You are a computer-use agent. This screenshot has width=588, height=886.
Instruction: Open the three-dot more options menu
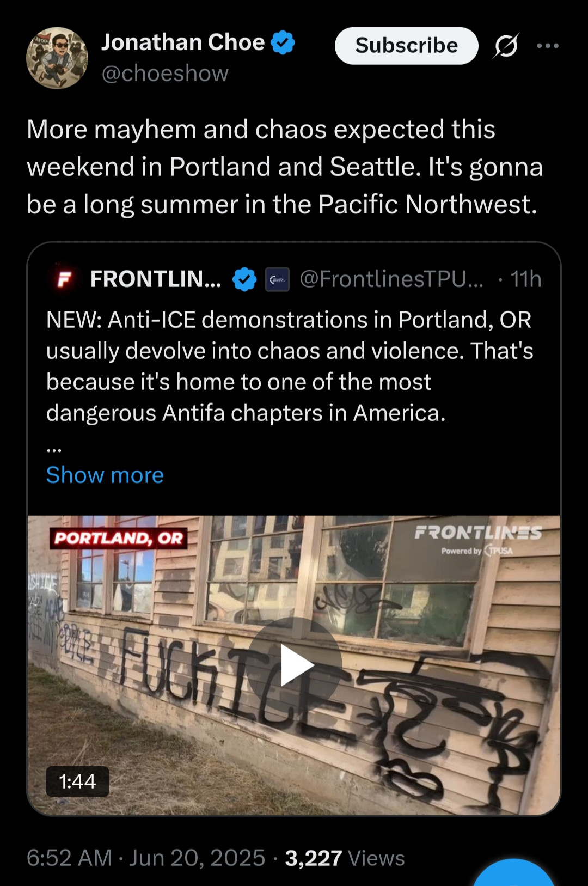(x=548, y=46)
